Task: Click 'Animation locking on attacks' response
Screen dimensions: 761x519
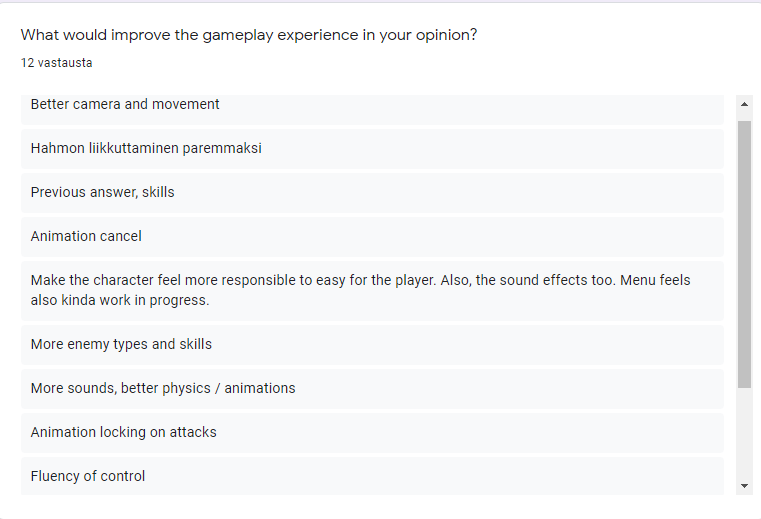Action: (372, 433)
